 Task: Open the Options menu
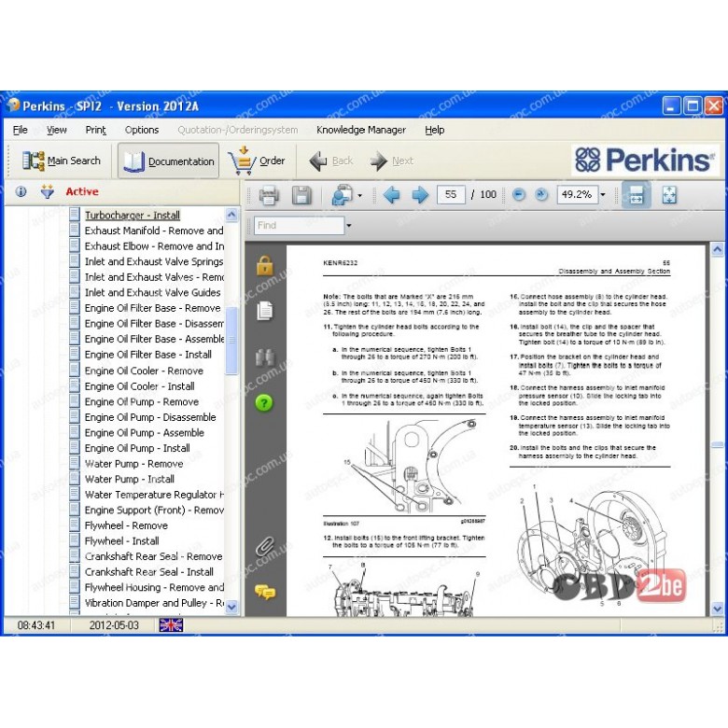142,130
